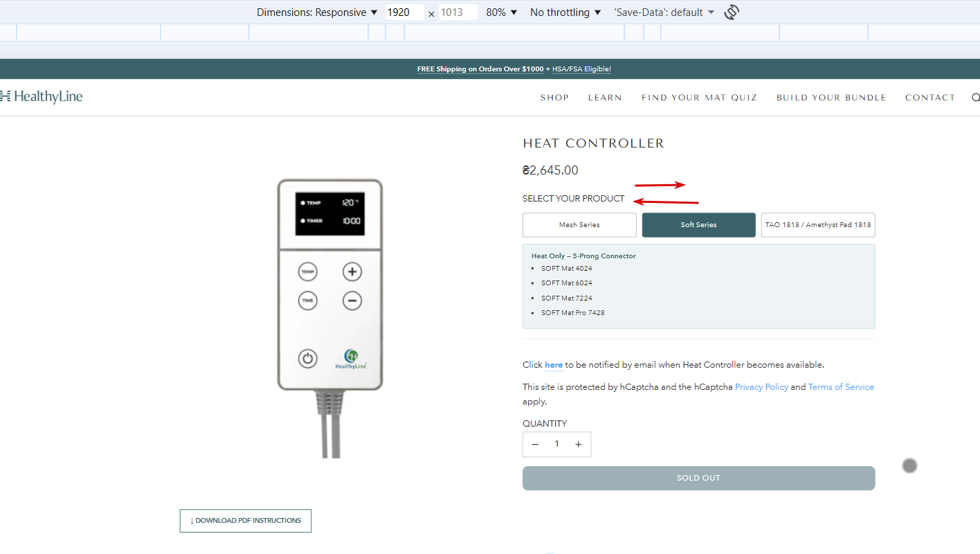
Task: Click the 'here' notify link
Action: (x=554, y=365)
